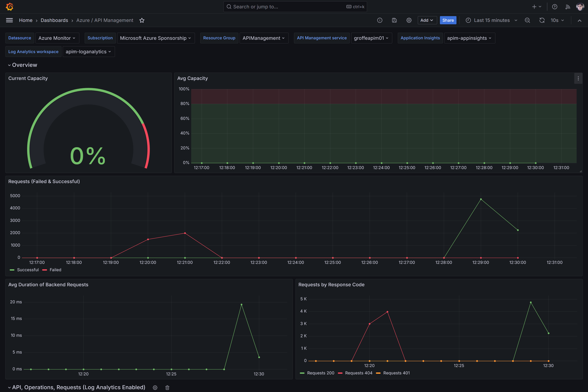Zoom out the time range
Image resolution: width=588 pixels, height=392 pixels.
point(527,20)
